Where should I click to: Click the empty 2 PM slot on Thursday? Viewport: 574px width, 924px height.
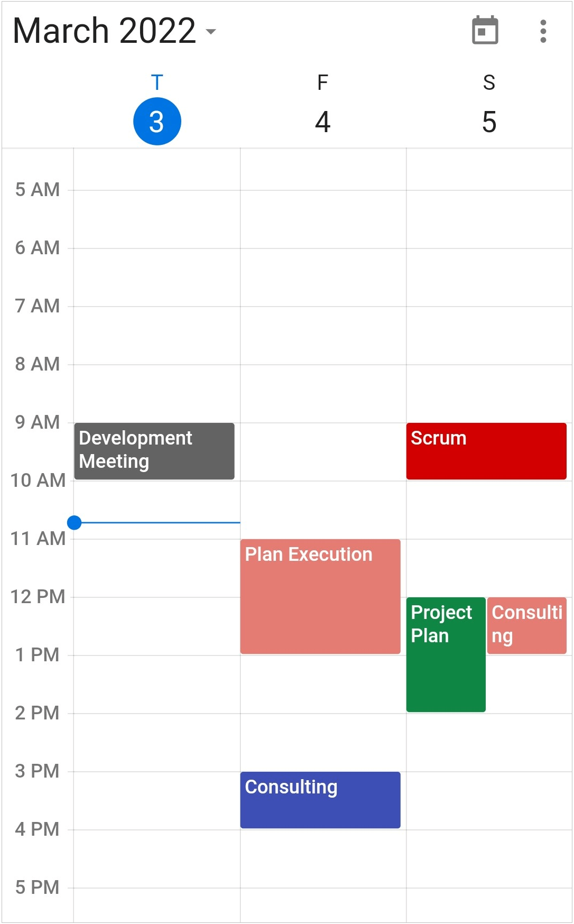(157, 742)
